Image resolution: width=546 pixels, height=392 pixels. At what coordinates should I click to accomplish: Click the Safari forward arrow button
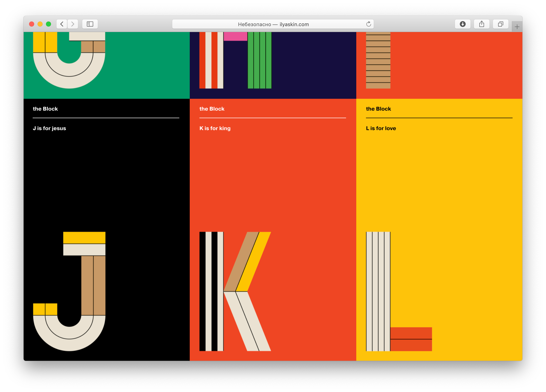pos(73,24)
